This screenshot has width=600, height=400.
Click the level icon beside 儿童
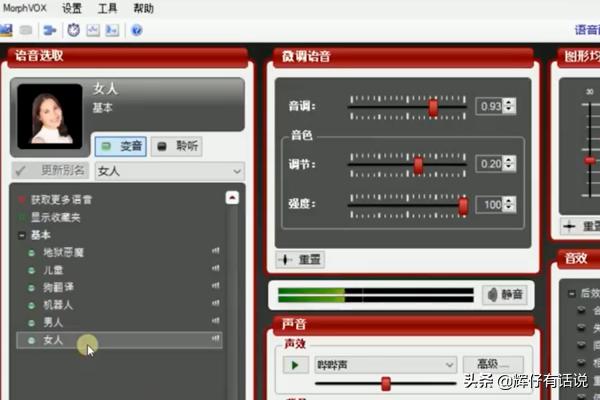coord(215,268)
